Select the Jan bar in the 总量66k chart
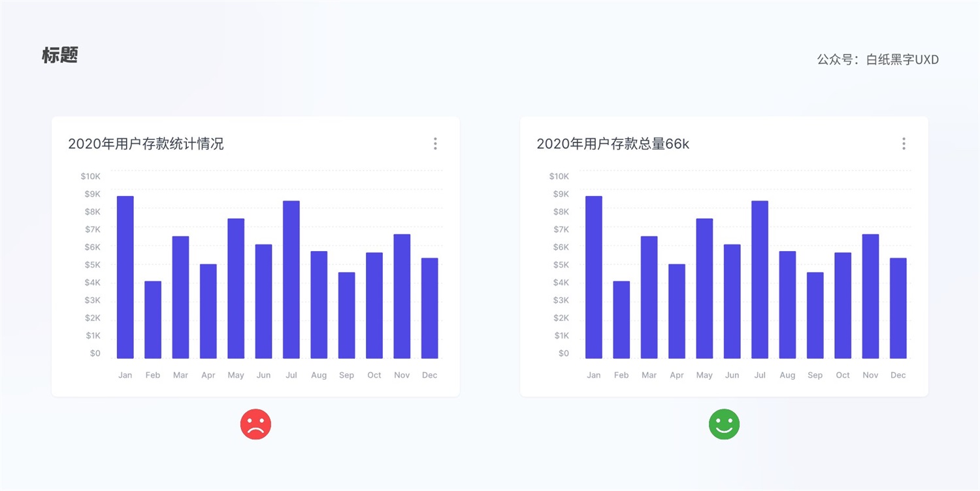The width and height of the screenshot is (980, 491). click(x=594, y=277)
